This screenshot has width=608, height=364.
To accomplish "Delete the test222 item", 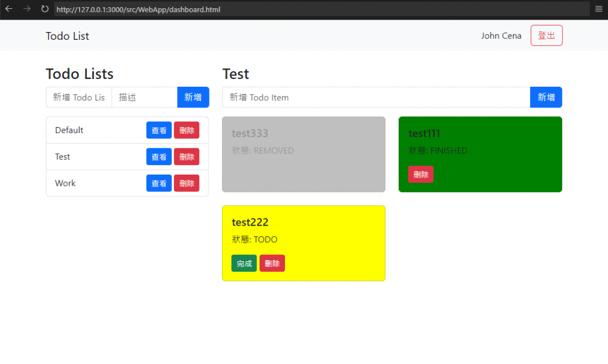I will (x=272, y=263).
